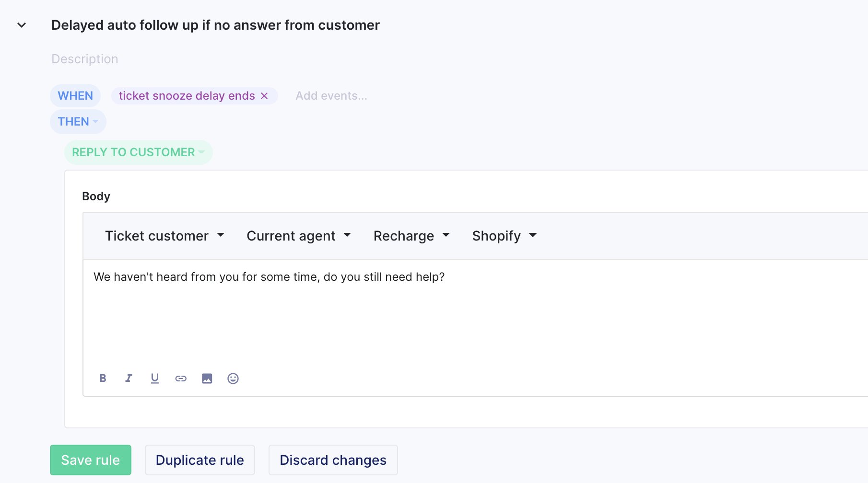This screenshot has height=483, width=868.
Task: Open the emoji picker
Action: click(x=233, y=379)
